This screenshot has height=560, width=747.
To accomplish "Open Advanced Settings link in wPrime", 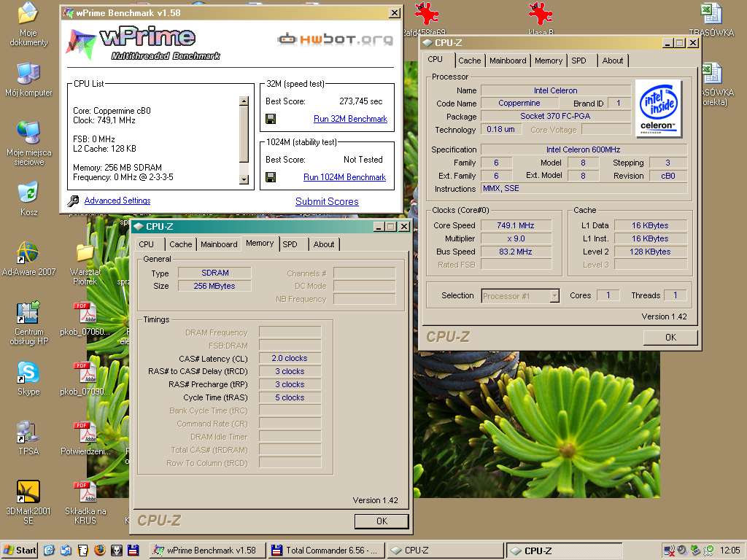I will 117,201.
